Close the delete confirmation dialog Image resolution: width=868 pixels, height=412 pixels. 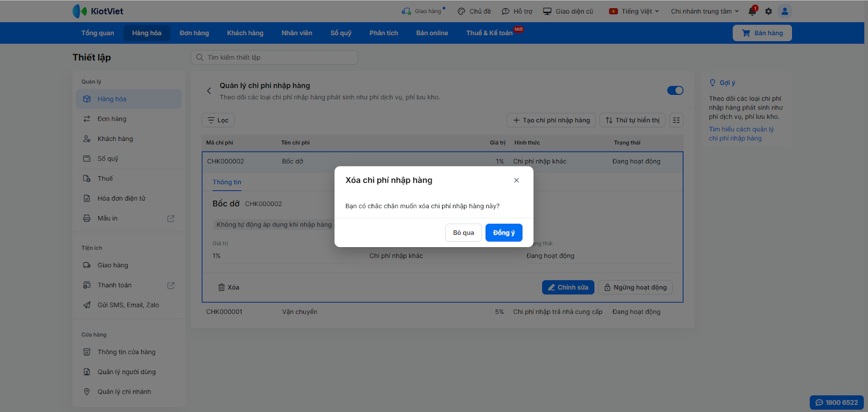(516, 181)
